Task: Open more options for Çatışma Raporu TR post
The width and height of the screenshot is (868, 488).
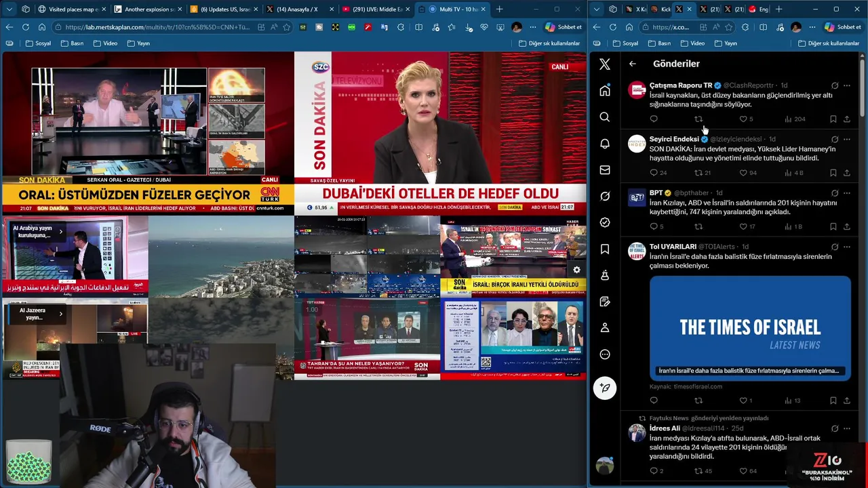Action: 847,85
